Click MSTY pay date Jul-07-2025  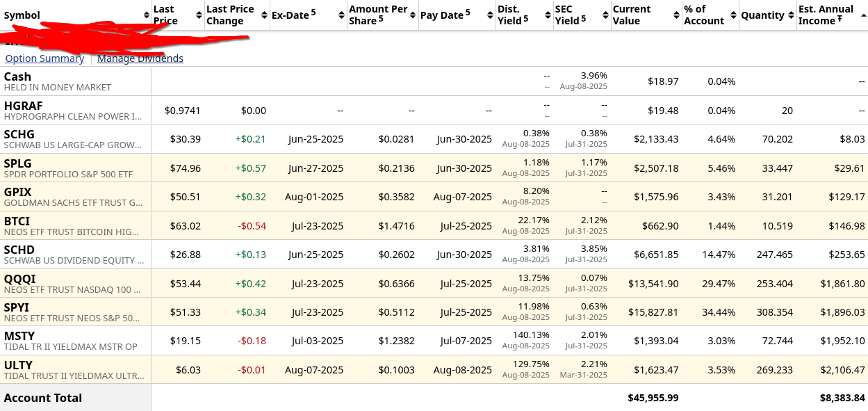466,341
